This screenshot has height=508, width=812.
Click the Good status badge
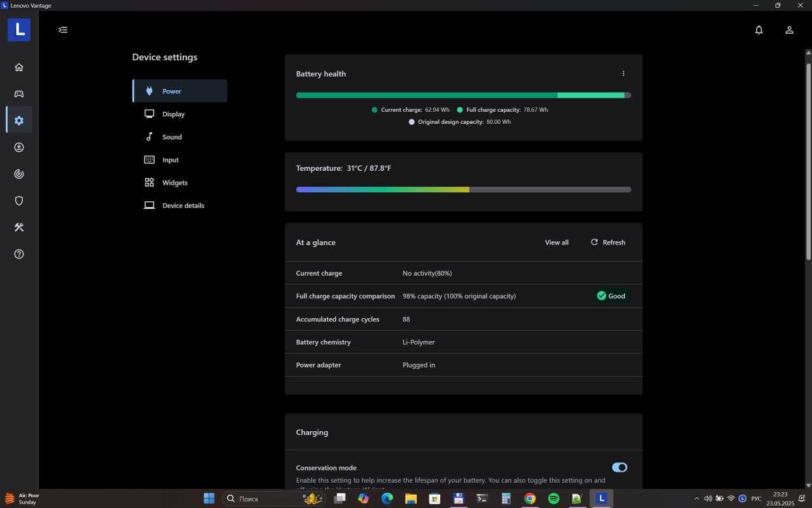point(612,296)
